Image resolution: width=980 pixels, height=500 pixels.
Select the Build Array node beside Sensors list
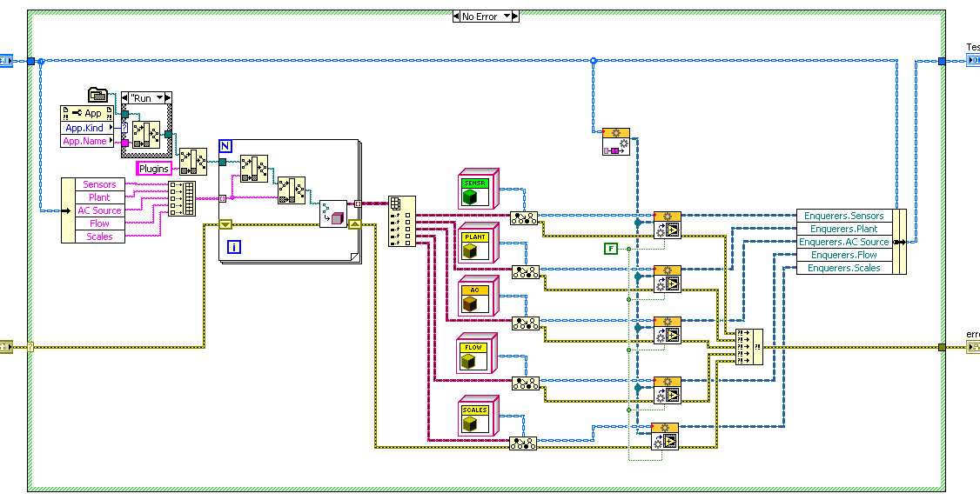pyautogui.click(x=181, y=198)
